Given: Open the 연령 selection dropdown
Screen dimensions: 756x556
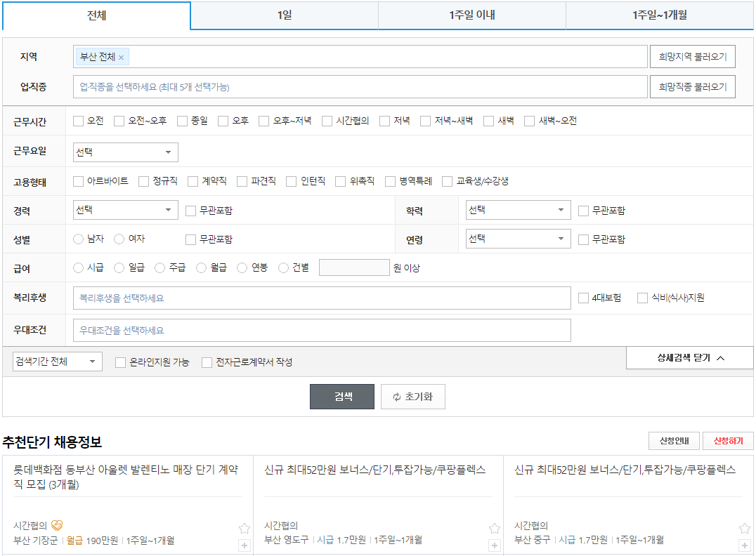Looking at the screenshot, I should coord(518,239).
